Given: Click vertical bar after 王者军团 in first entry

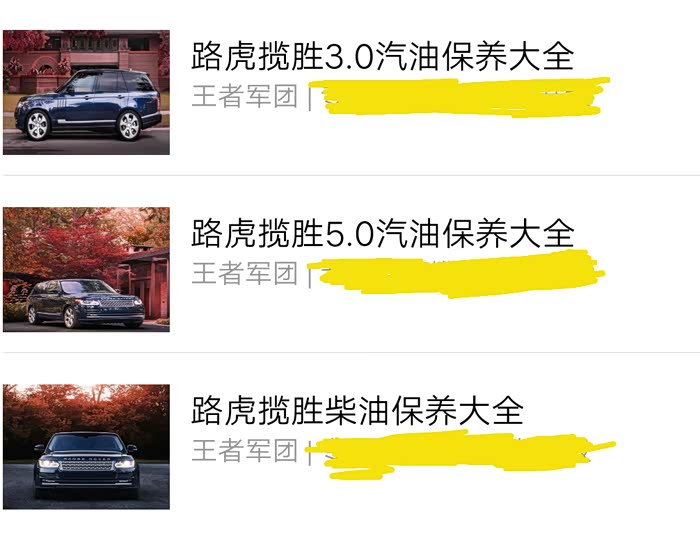Looking at the screenshot, I should 310,98.
